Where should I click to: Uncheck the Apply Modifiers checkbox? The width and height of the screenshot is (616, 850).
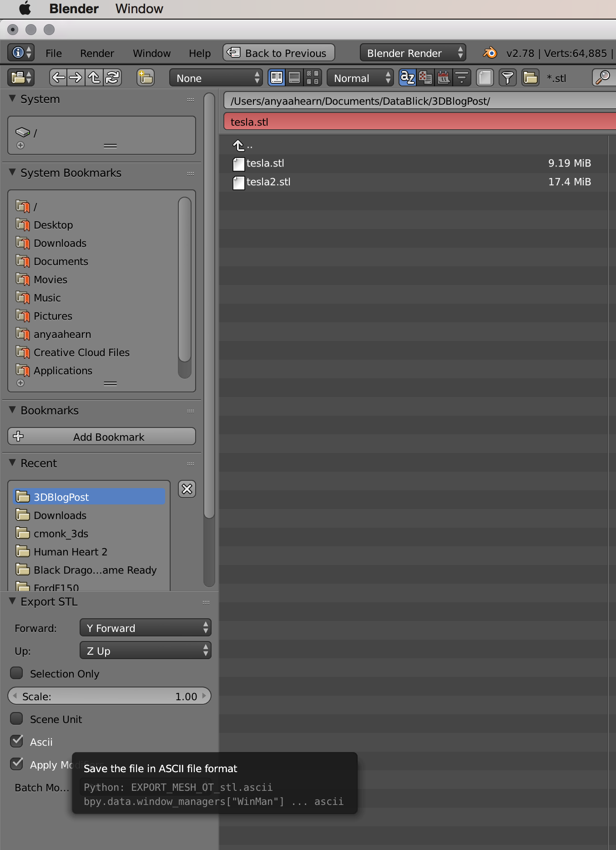17,764
